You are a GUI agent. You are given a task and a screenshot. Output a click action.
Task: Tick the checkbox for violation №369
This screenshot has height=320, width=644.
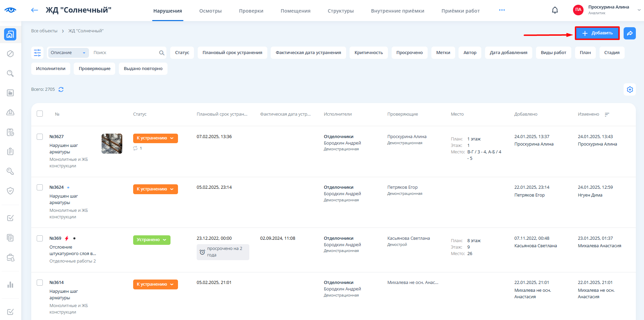coord(40,238)
